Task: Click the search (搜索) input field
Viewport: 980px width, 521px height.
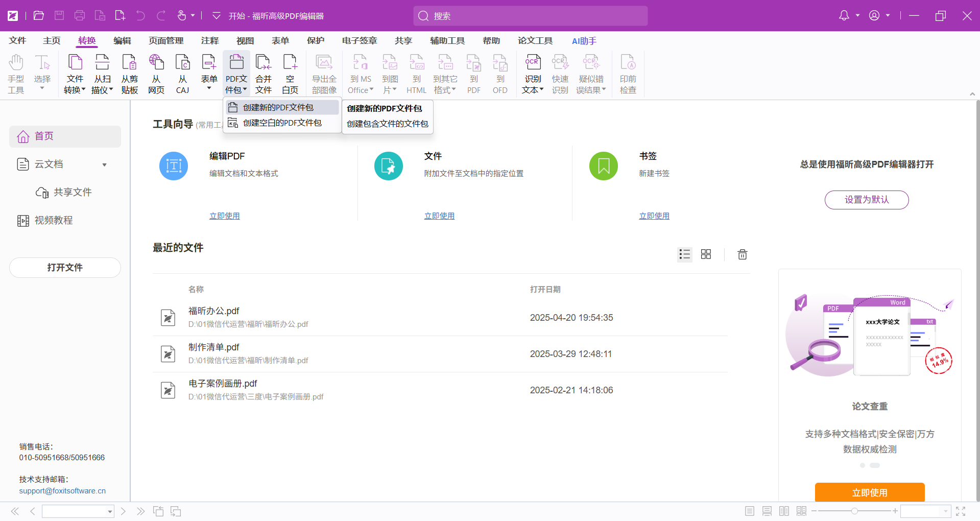Action: (531, 16)
